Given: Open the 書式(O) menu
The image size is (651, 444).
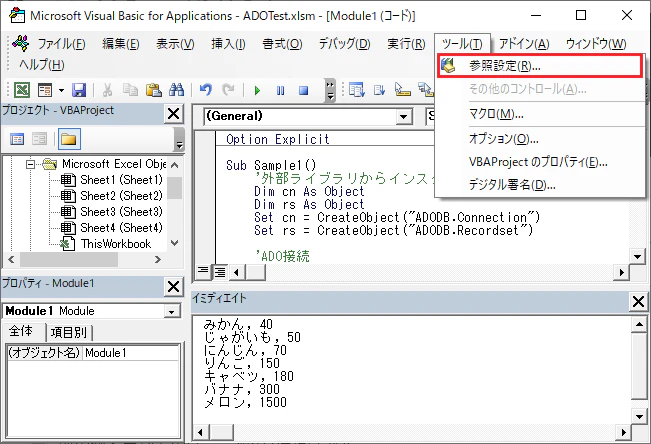Looking at the screenshot, I should pyautogui.click(x=282, y=44).
